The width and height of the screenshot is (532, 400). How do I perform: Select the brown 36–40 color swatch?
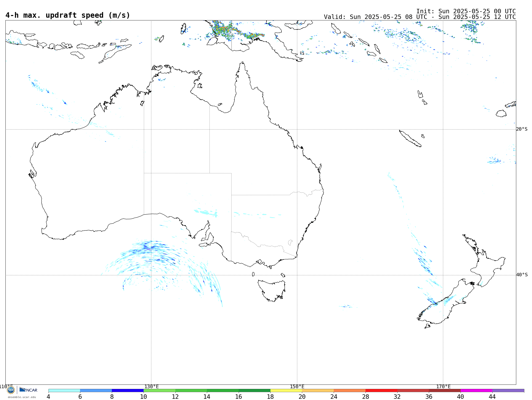point(445,391)
